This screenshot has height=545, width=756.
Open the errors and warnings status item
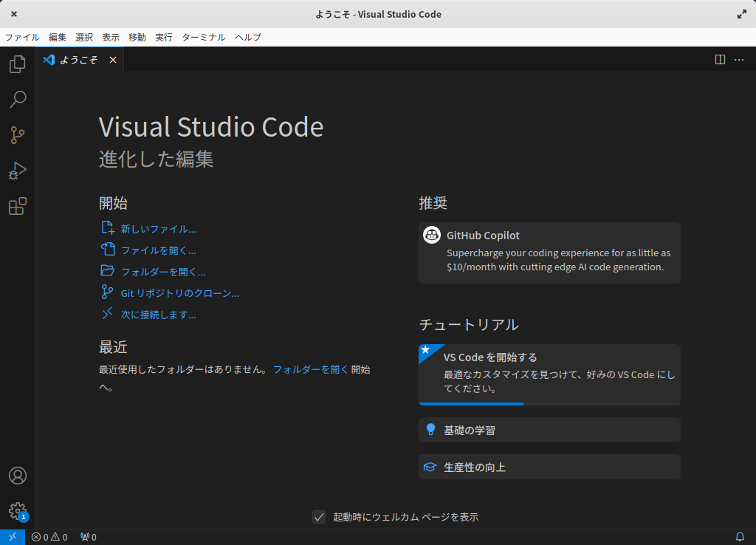pyautogui.click(x=49, y=537)
